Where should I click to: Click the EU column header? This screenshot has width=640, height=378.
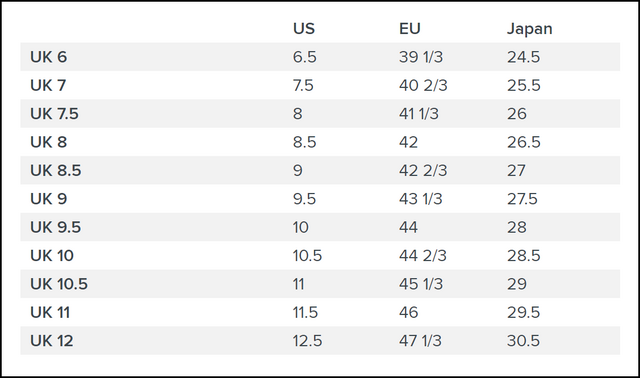tap(409, 29)
